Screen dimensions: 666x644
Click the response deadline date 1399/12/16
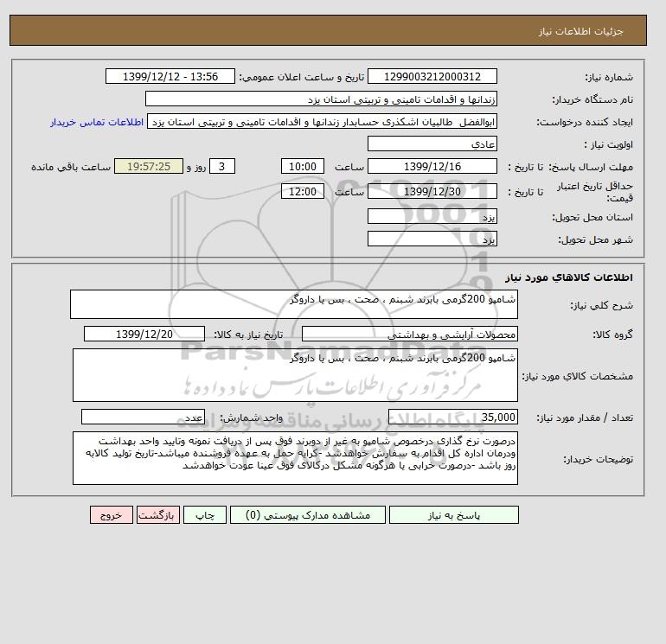[432, 167]
